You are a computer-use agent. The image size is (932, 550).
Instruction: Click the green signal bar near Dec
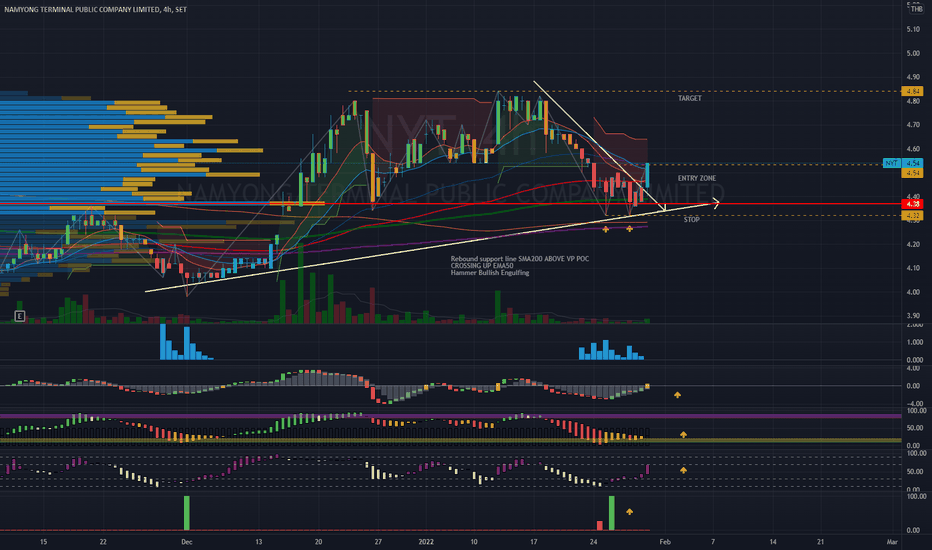[187, 513]
